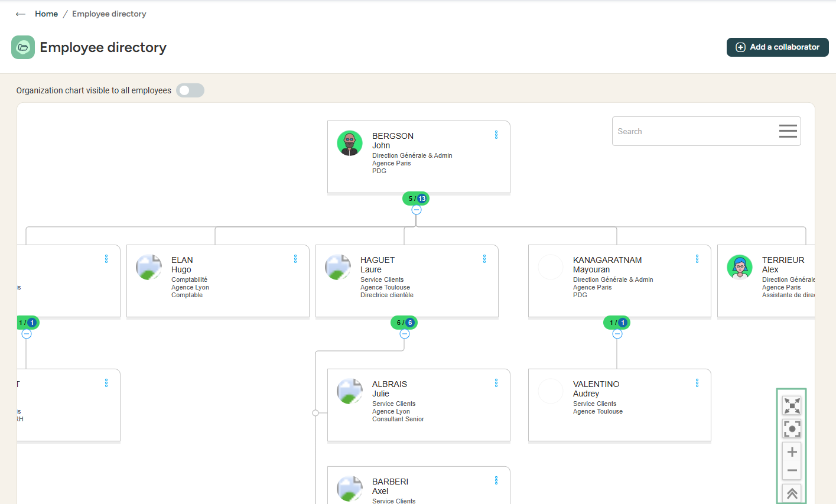
Task: Open the hamburger menu in search box
Action: [788, 131]
